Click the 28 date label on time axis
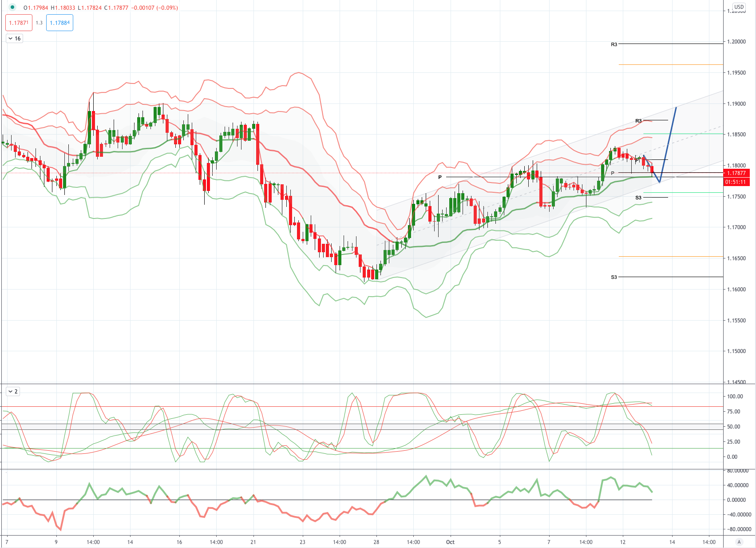This screenshot has height=548, width=756. (376, 542)
